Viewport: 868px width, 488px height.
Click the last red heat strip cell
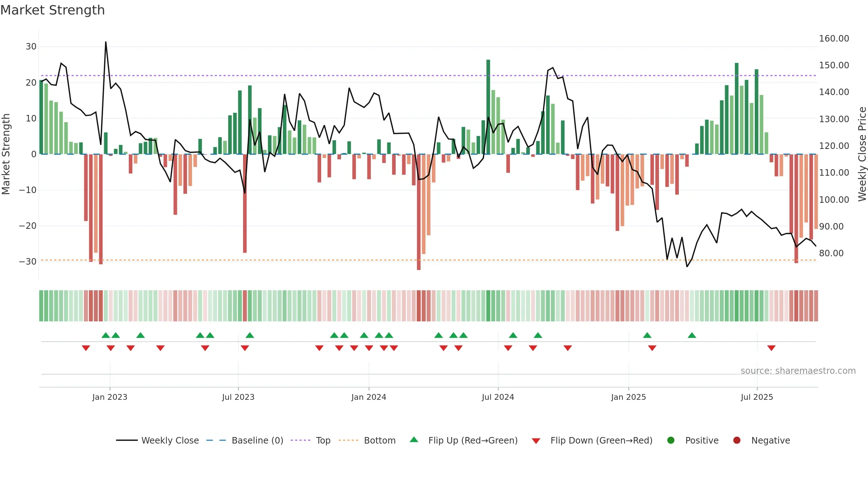coord(816,306)
